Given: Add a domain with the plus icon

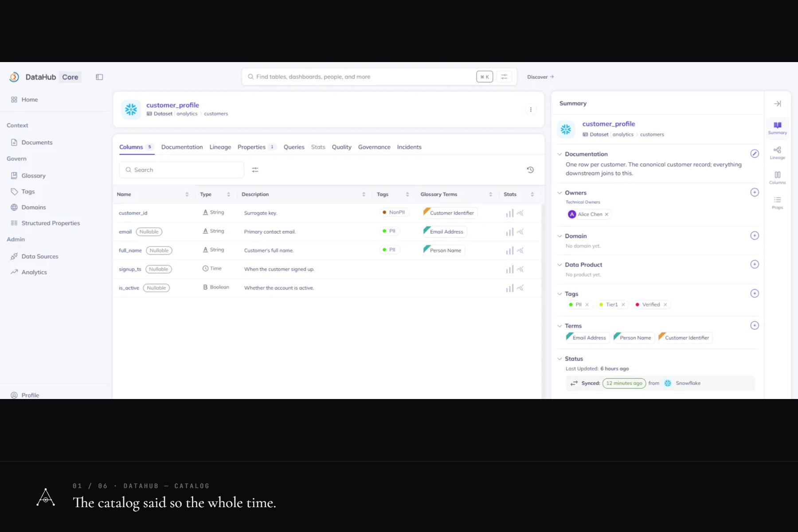Looking at the screenshot, I should (x=755, y=236).
